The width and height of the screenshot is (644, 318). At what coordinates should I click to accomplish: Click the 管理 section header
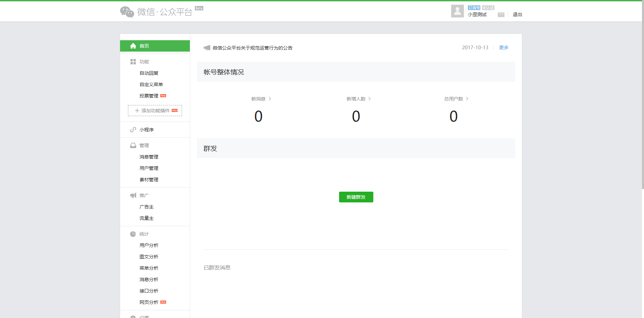[144, 145]
